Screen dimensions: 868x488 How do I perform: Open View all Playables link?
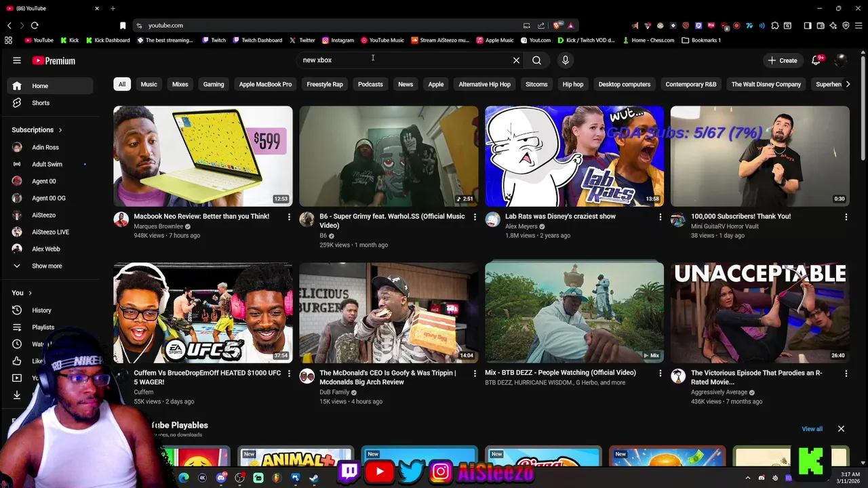click(x=812, y=429)
